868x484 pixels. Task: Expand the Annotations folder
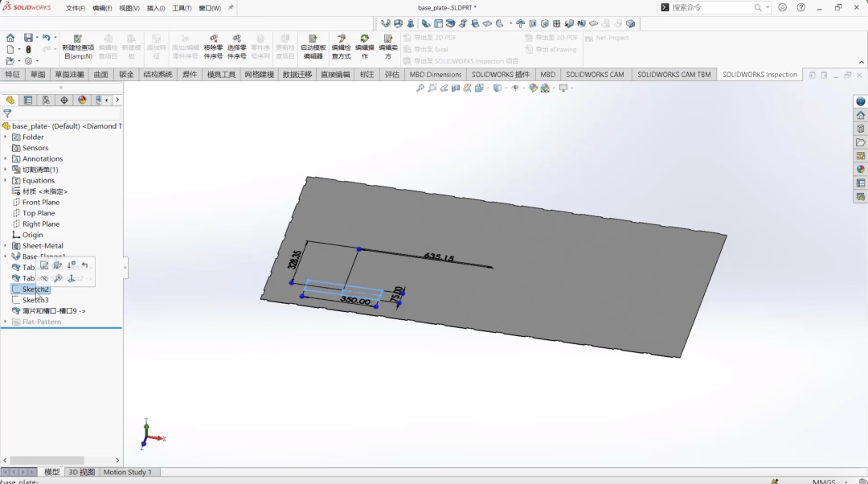pos(6,158)
